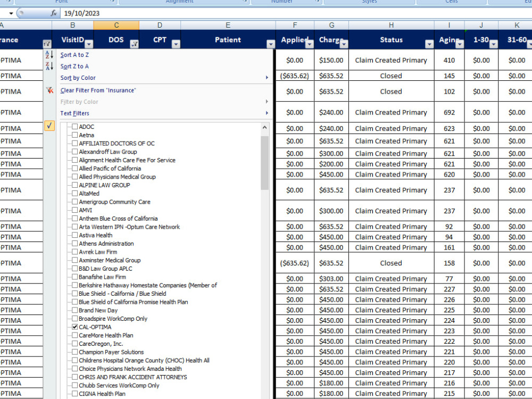Screen dimensions: 532x399
Task: Click the filter list scroll-up arrow
Action: (264, 128)
